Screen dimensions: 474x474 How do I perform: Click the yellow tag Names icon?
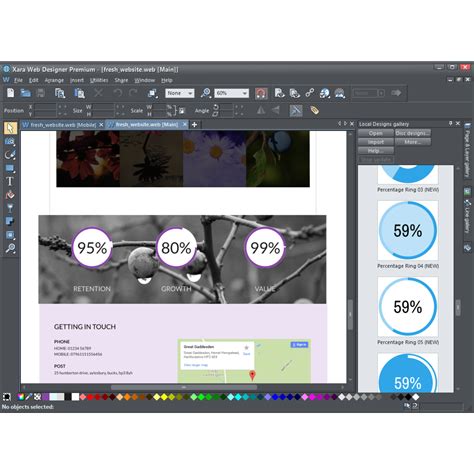coord(314,110)
